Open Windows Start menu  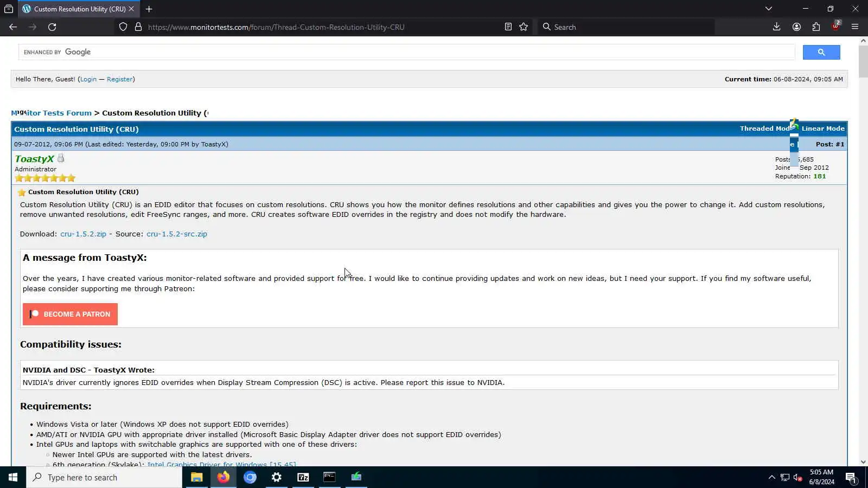13,477
